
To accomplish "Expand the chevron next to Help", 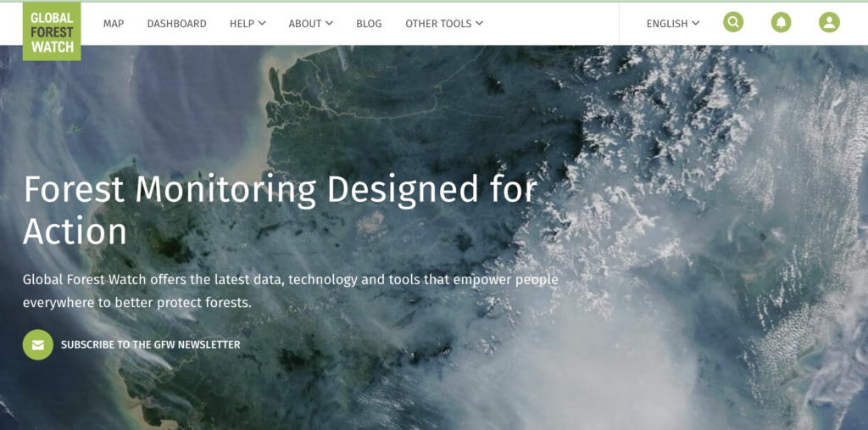I will (x=262, y=24).
